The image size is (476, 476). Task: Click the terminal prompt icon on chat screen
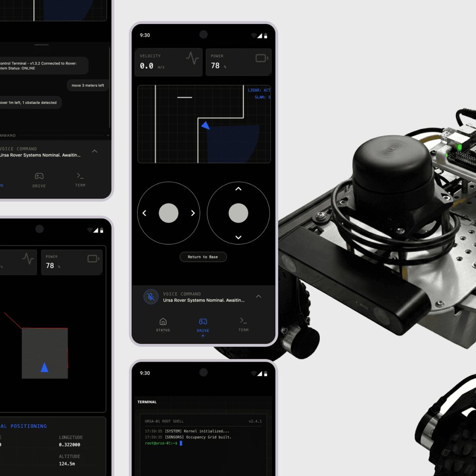click(x=80, y=176)
